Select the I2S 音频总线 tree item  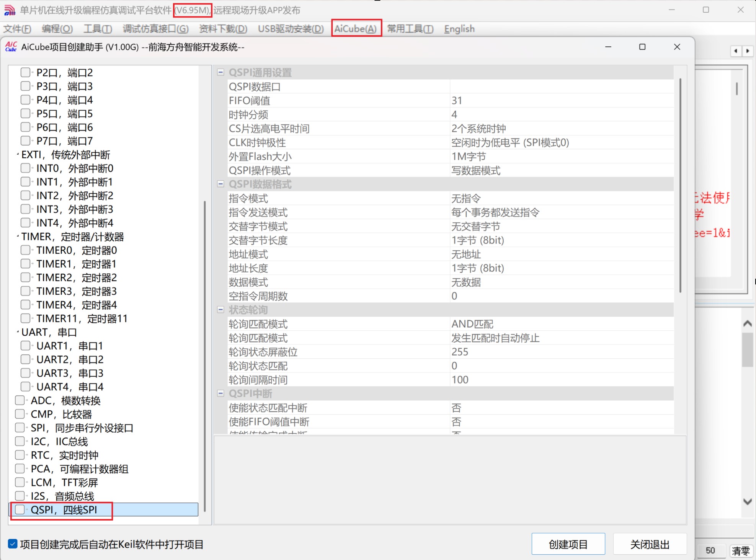point(62,496)
